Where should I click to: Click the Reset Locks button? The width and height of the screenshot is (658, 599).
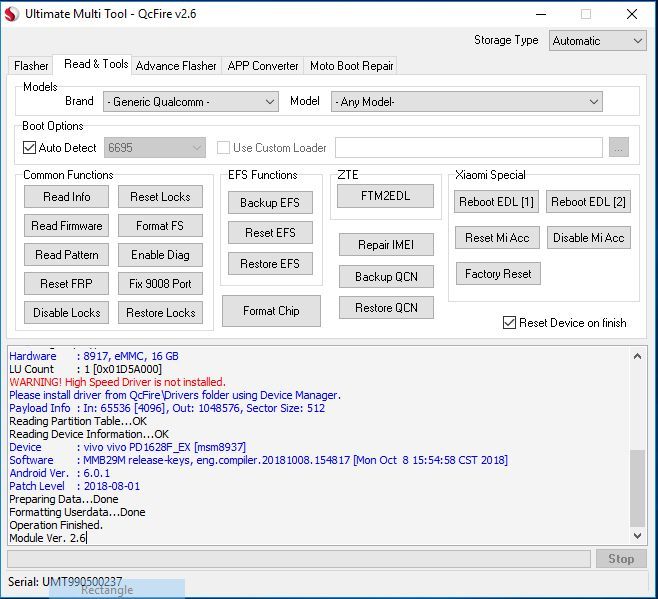(x=160, y=197)
